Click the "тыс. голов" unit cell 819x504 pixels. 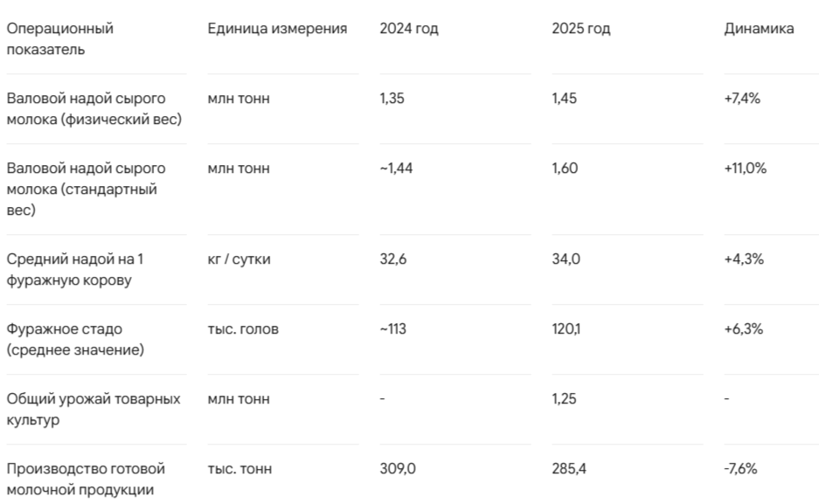[x=243, y=328]
